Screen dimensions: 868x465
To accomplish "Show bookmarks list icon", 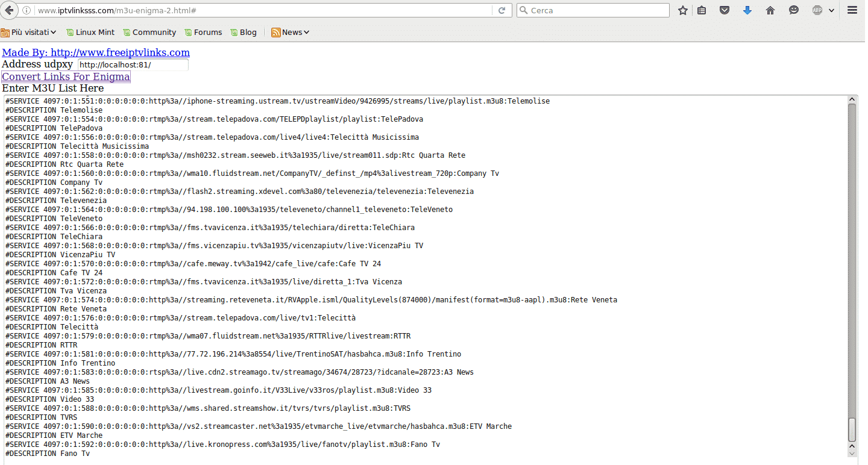I will tap(702, 10).
